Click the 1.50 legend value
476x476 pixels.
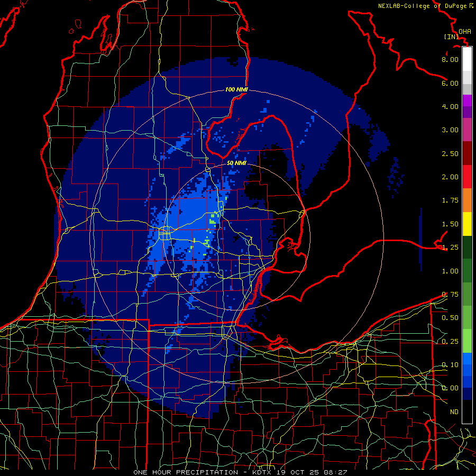pos(450,224)
